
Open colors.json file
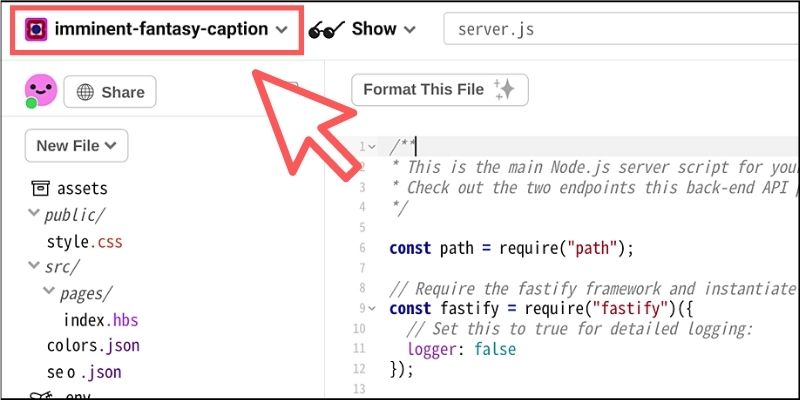(93, 345)
